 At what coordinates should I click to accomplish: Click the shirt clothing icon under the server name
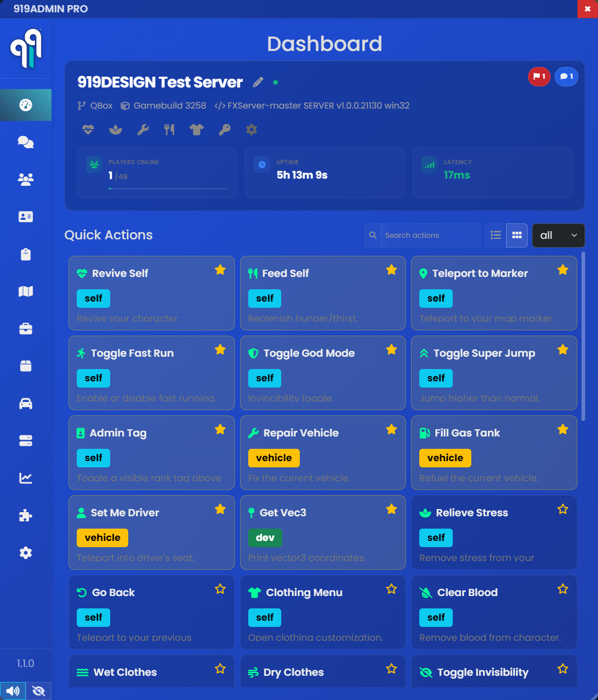point(197,130)
